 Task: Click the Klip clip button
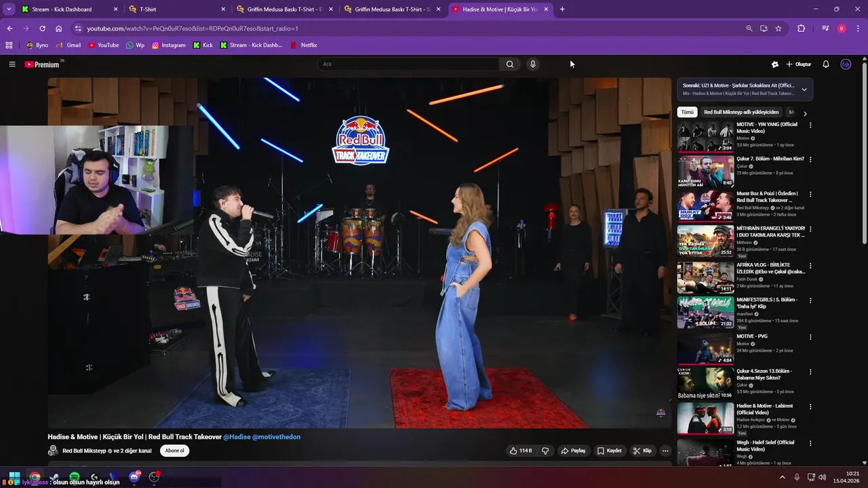[642, 451]
